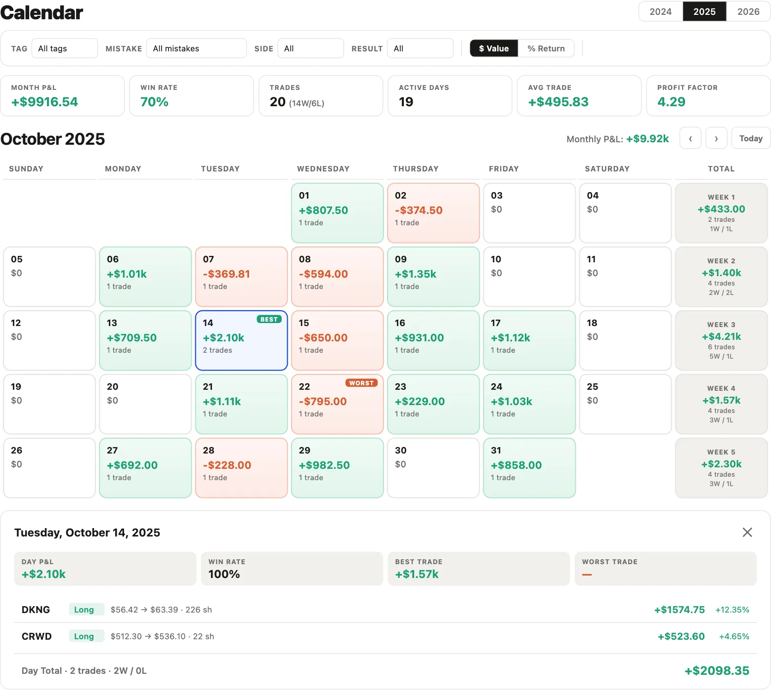
Task: Switch to $ Value display mode
Action: [494, 48]
